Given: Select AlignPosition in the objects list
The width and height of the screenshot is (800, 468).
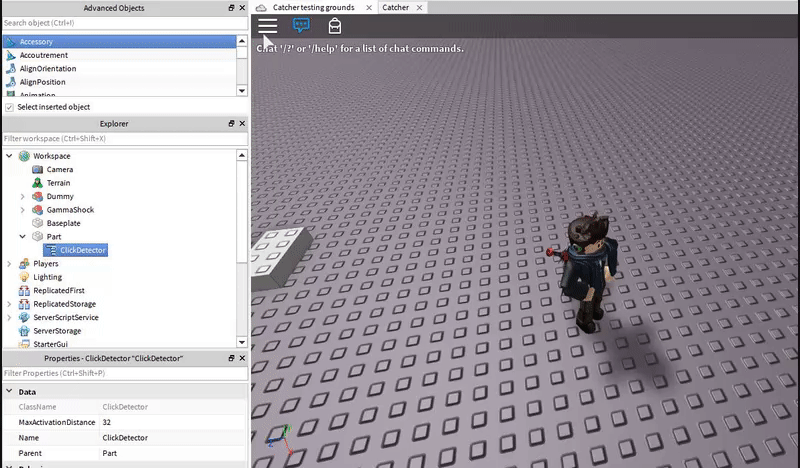Looking at the screenshot, I should coord(119,82).
